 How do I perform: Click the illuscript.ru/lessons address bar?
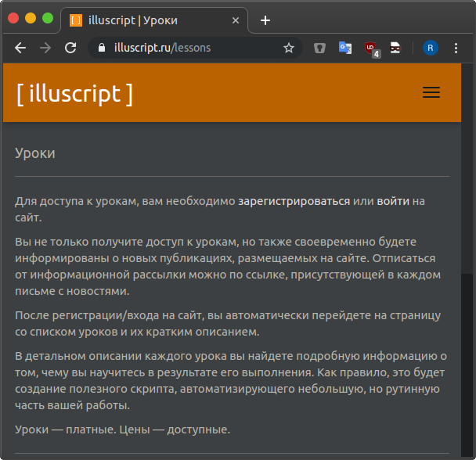tap(195, 48)
